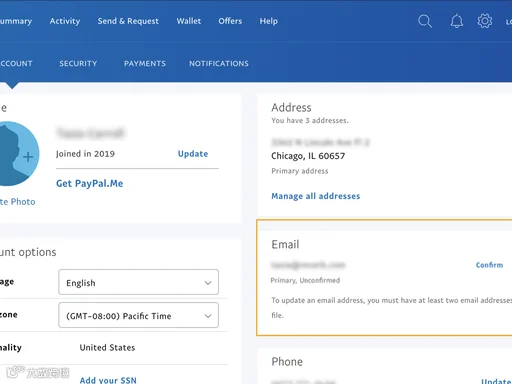This screenshot has width=512, height=384.
Task: Switch to the Notifications tab
Action: [x=219, y=63]
